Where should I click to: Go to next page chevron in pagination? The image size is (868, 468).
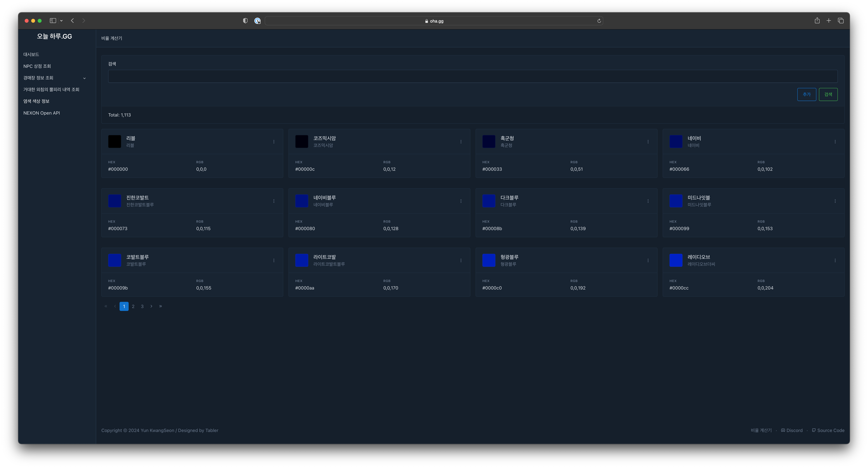pos(151,306)
